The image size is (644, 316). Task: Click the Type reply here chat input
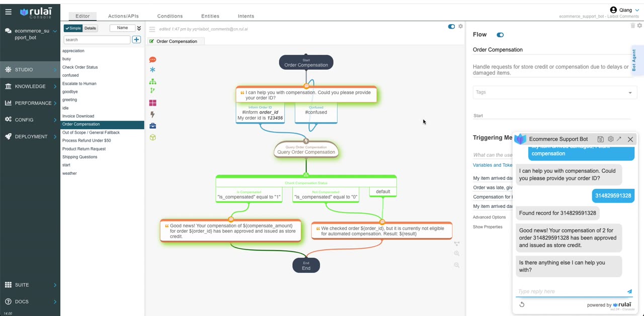click(x=571, y=291)
